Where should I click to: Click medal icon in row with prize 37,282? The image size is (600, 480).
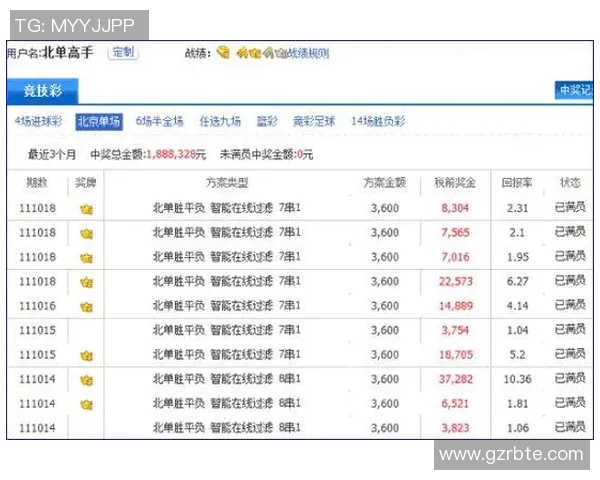click(x=86, y=380)
